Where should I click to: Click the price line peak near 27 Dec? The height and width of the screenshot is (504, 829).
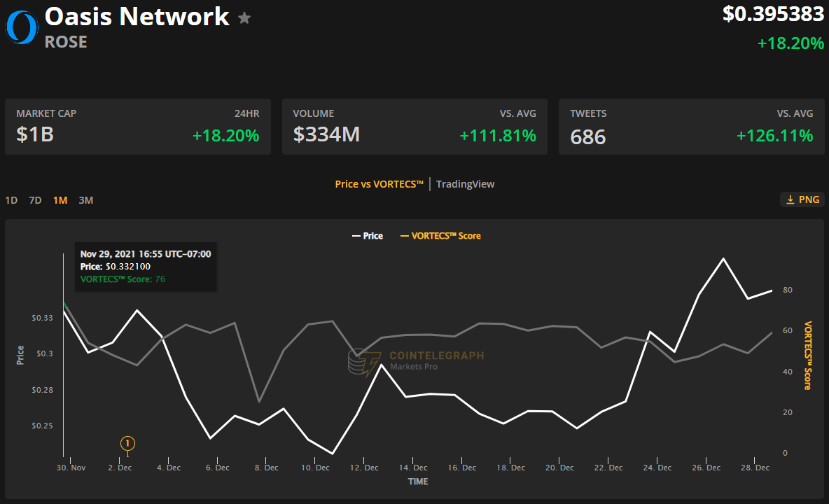[723, 258]
